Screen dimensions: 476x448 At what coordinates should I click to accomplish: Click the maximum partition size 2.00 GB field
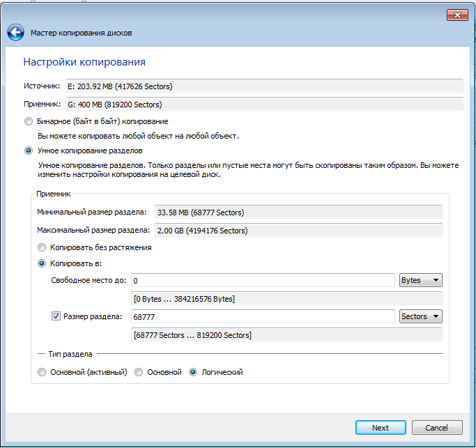click(298, 230)
